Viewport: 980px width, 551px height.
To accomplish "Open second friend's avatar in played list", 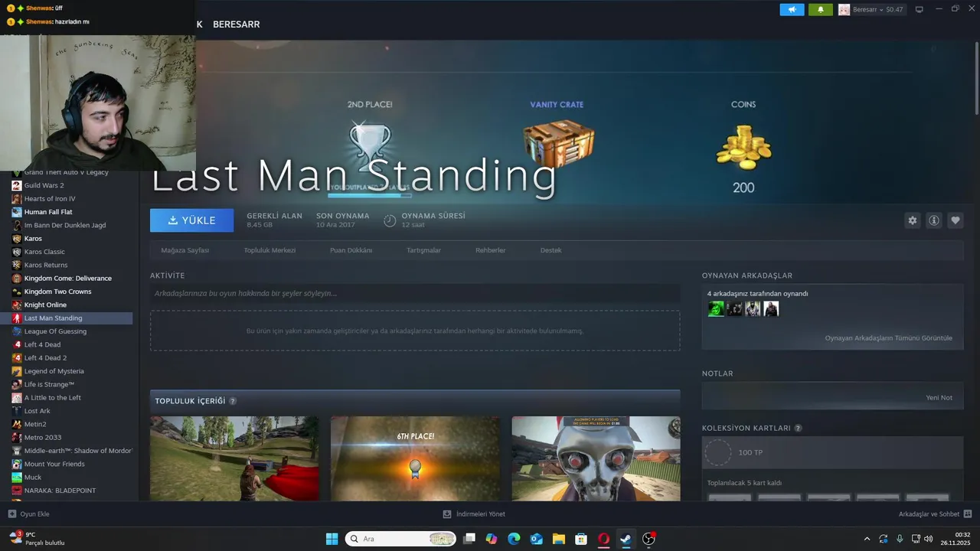I will (x=734, y=309).
